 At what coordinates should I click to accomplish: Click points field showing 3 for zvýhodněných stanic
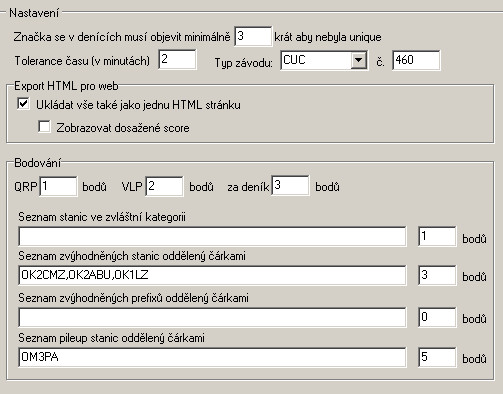pos(437,275)
